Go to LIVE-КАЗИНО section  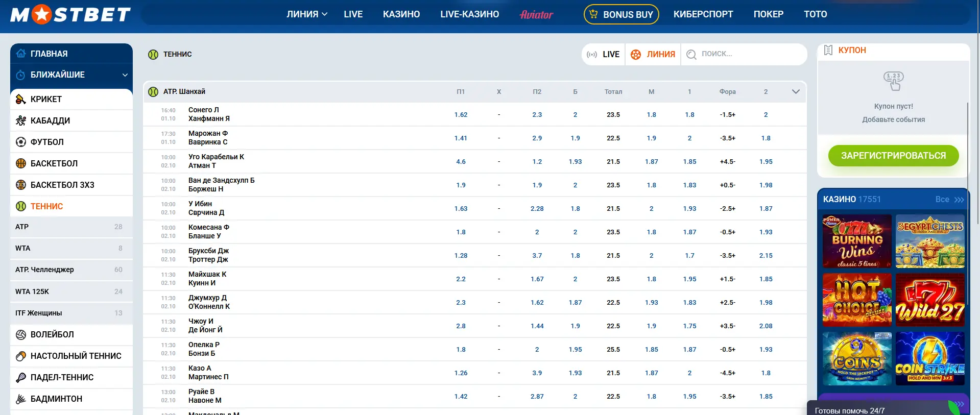(x=470, y=14)
